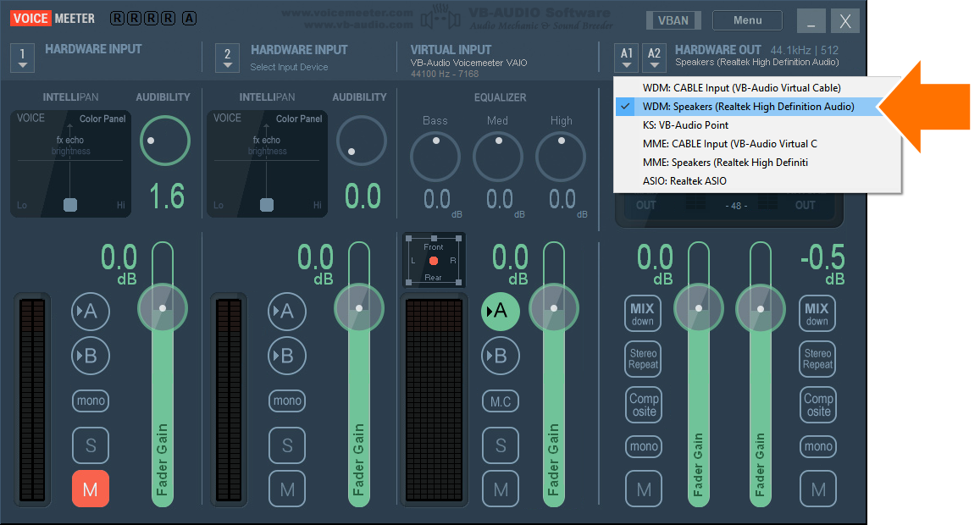Viewport: 980px width, 525px height.
Task: Enable bus A on hardware input 2
Action: pyautogui.click(x=287, y=312)
